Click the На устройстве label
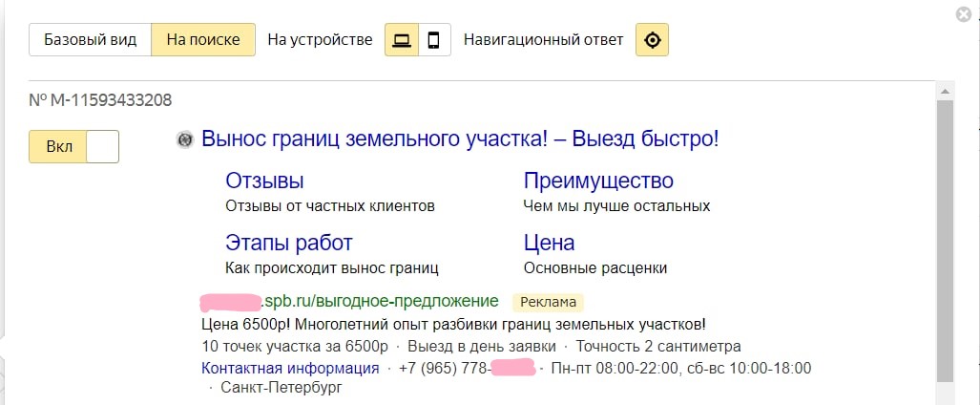This screenshot has width=980, height=405. tap(320, 40)
